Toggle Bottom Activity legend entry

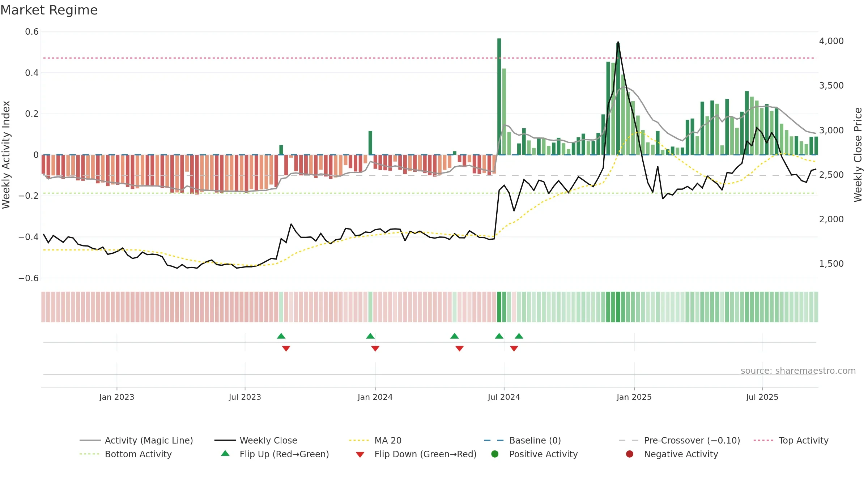tap(125, 454)
